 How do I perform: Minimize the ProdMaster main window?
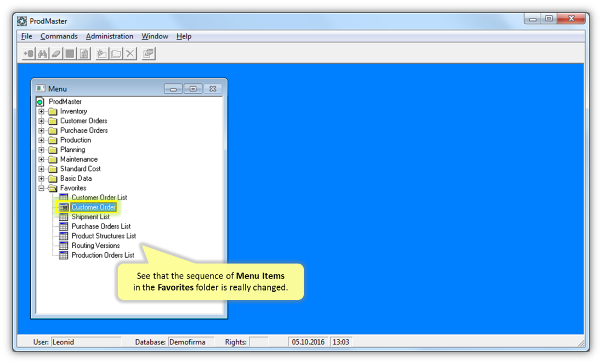[x=532, y=19]
